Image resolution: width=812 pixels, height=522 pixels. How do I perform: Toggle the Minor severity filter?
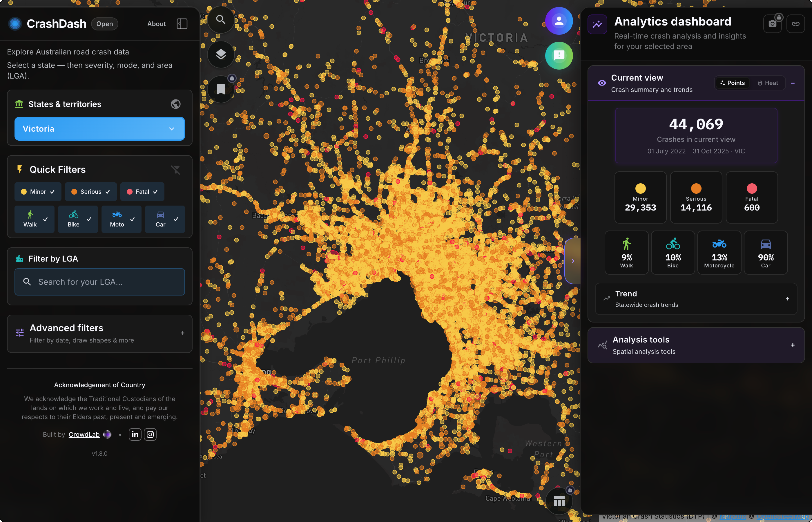tap(38, 191)
